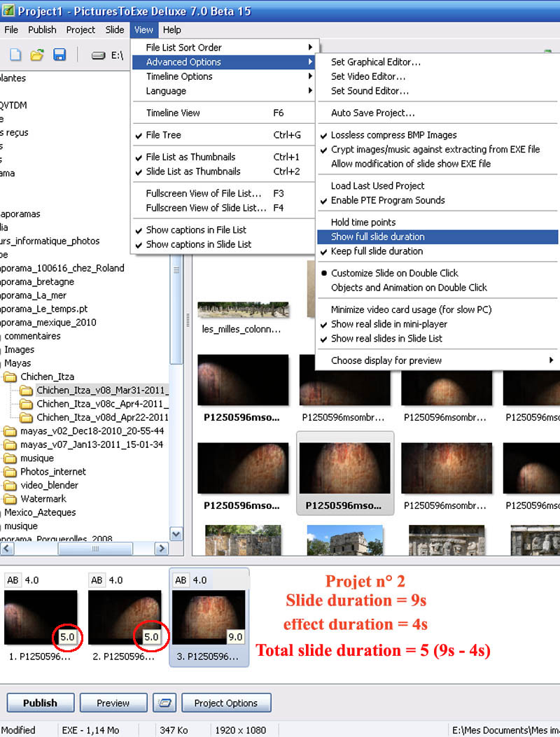This screenshot has height=737, width=560.
Task: Click the AB transition icon on slide 3
Action: [181, 580]
